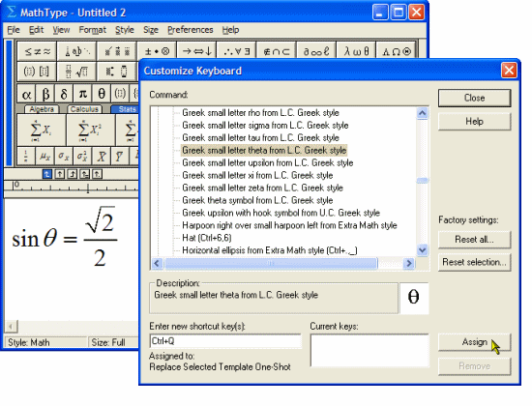Click the command list right scroll arrow
Screen dimensions: 532x406
409,263
